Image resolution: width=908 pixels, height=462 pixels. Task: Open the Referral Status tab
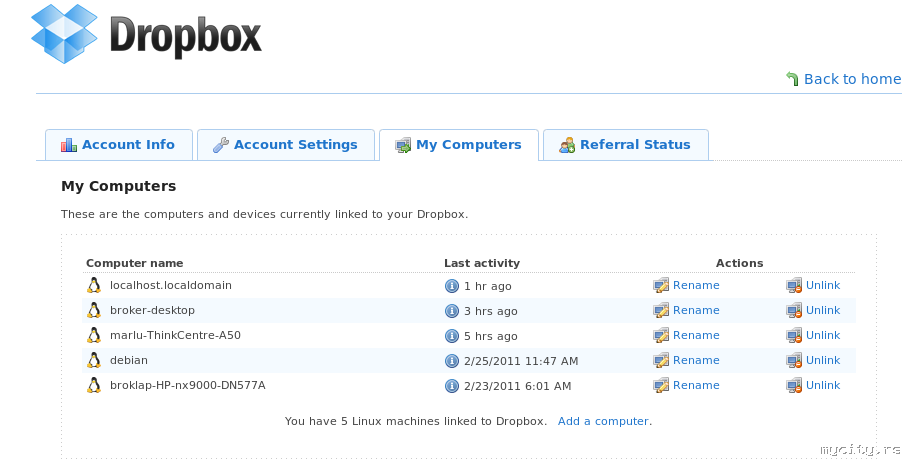click(625, 145)
